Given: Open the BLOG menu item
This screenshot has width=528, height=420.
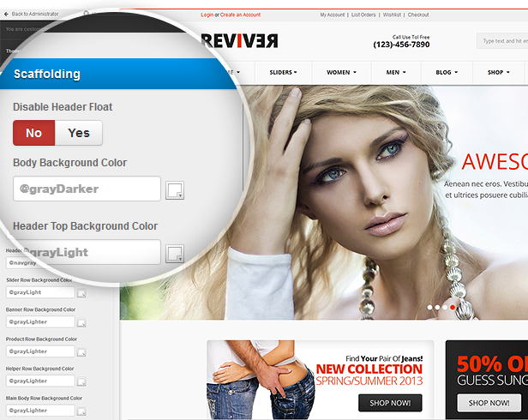Looking at the screenshot, I should [x=447, y=73].
